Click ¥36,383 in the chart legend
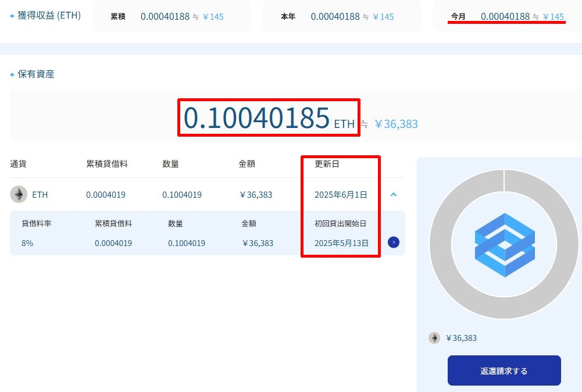This screenshot has width=582, height=392. click(x=462, y=338)
